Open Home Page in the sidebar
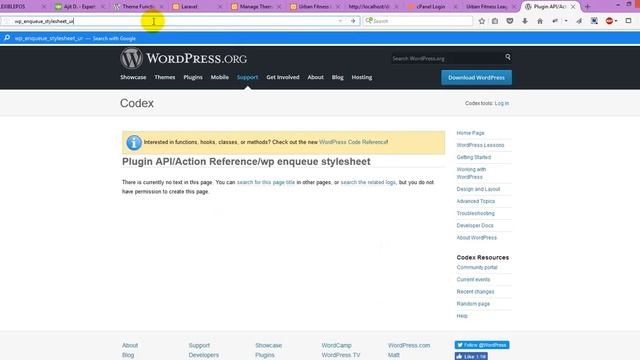The image size is (640, 360). (x=470, y=133)
